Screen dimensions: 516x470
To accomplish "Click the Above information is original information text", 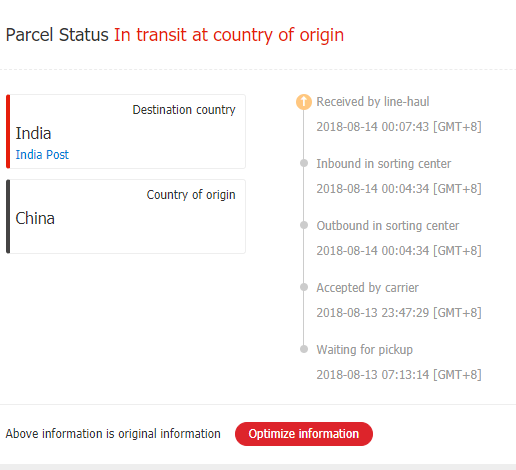I will coord(113,434).
